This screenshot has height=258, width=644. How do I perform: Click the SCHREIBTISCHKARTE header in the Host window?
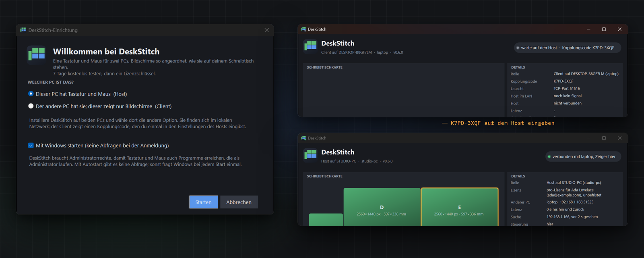(325, 176)
